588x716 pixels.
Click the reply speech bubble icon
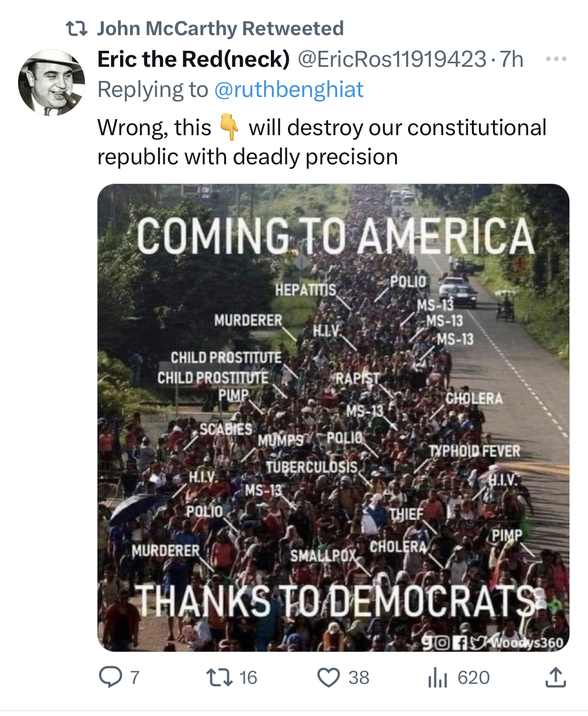(x=110, y=677)
